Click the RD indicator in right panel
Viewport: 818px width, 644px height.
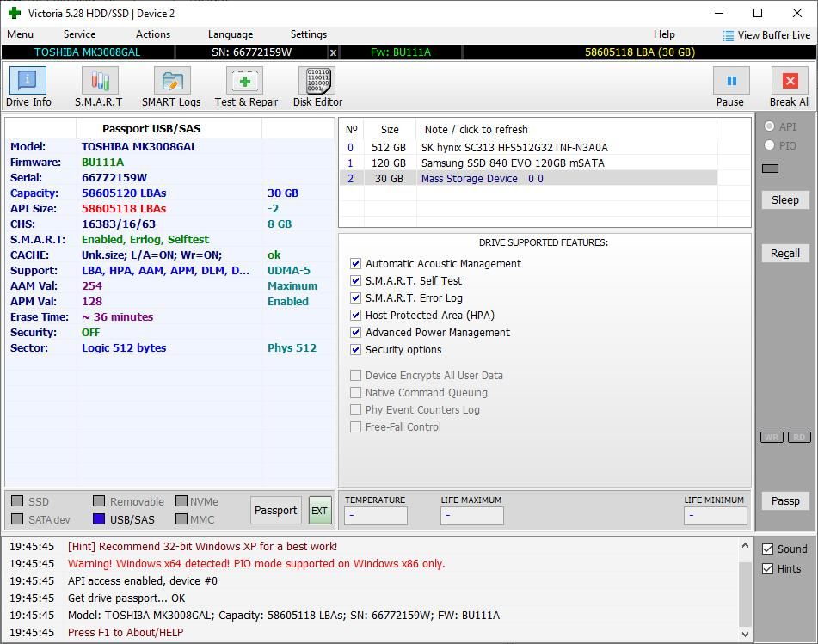click(x=799, y=437)
